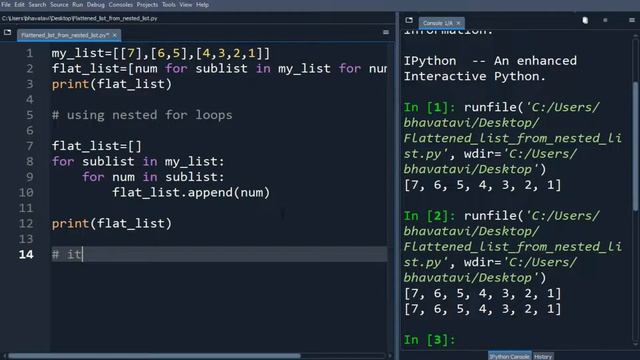Close the Console 1/A tab

(458, 23)
